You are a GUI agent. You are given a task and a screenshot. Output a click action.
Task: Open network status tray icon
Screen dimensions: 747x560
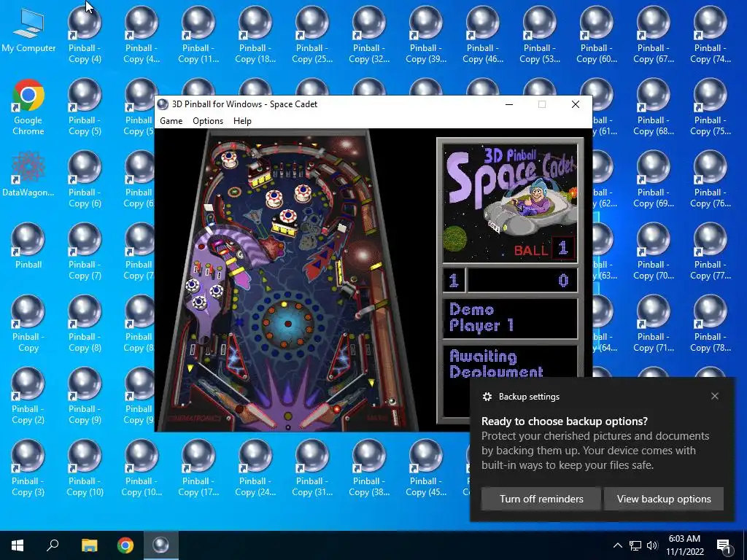coord(635,545)
